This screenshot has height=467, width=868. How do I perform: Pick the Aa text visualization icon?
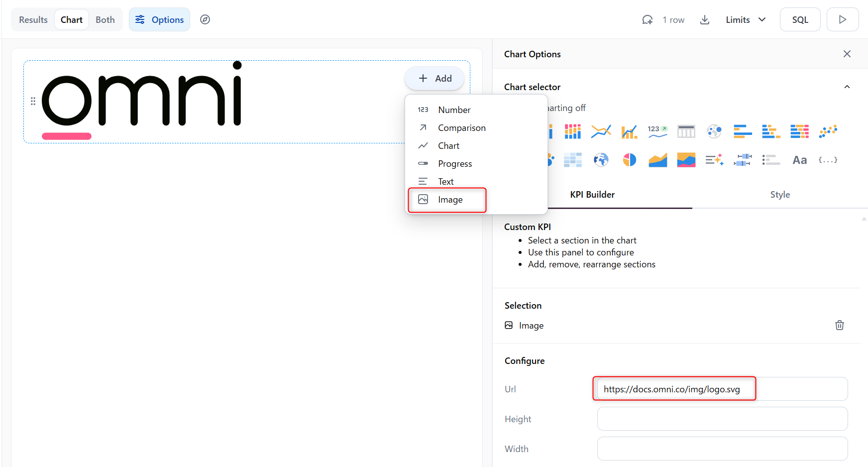tap(799, 160)
